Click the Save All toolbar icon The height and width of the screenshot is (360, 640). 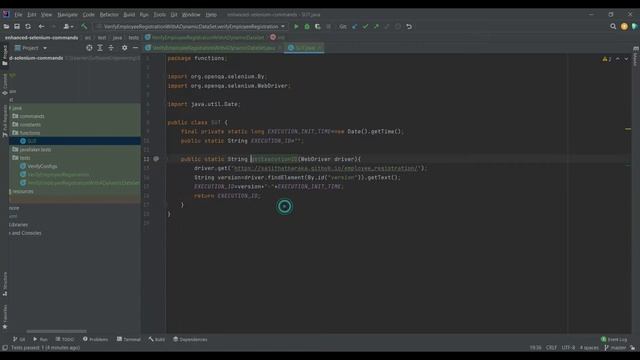pos(17,27)
